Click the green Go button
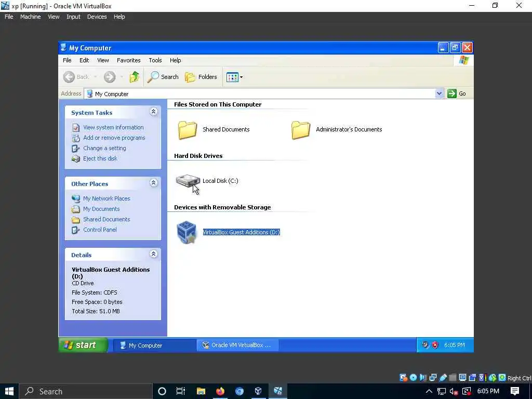The height and width of the screenshot is (399, 532). coord(456,94)
